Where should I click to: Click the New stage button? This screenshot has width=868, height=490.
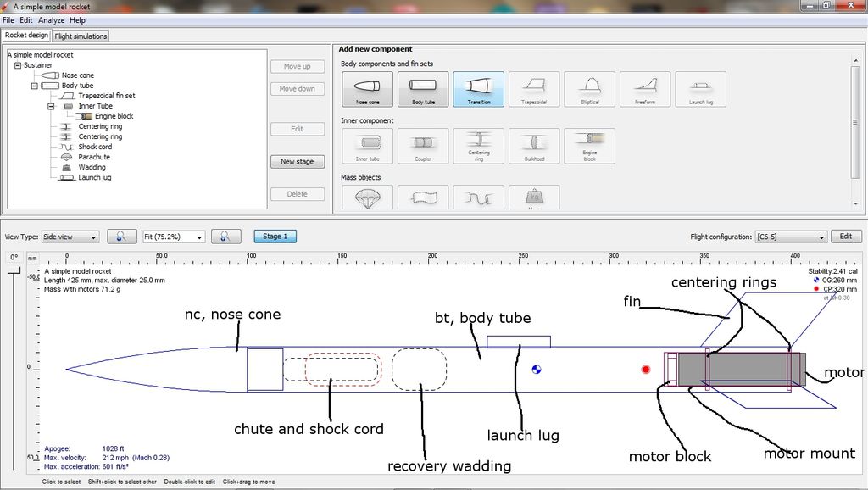pos(298,162)
